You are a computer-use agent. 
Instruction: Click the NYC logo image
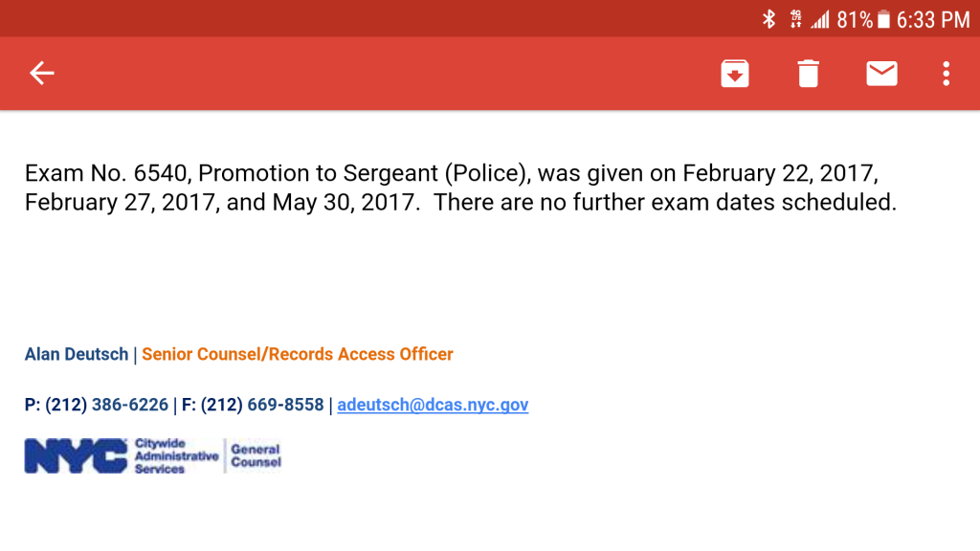[x=76, y=456]
